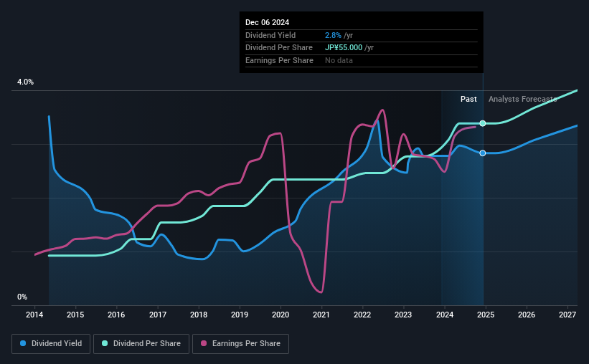This screenshot has height=364, width=589.
Task: Click the 2014 x-axis label
Action: pyautogui.click(x=34, y=315)
